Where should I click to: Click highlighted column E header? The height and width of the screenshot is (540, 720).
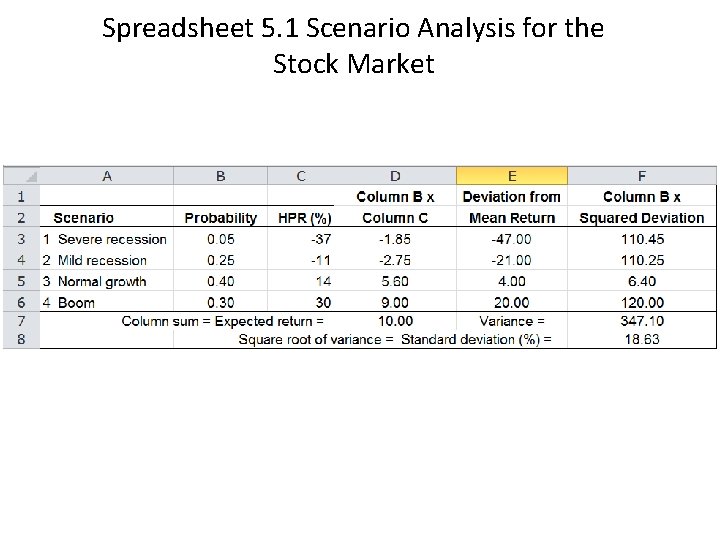(x=512, y=176)
